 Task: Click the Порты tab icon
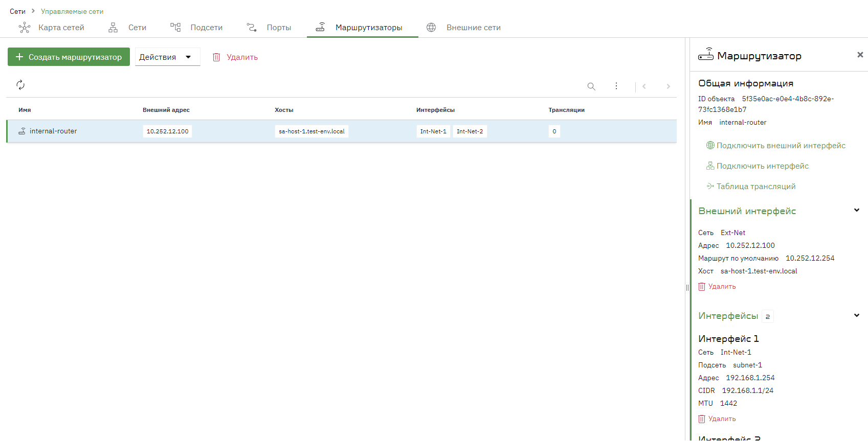click(252, 27)
